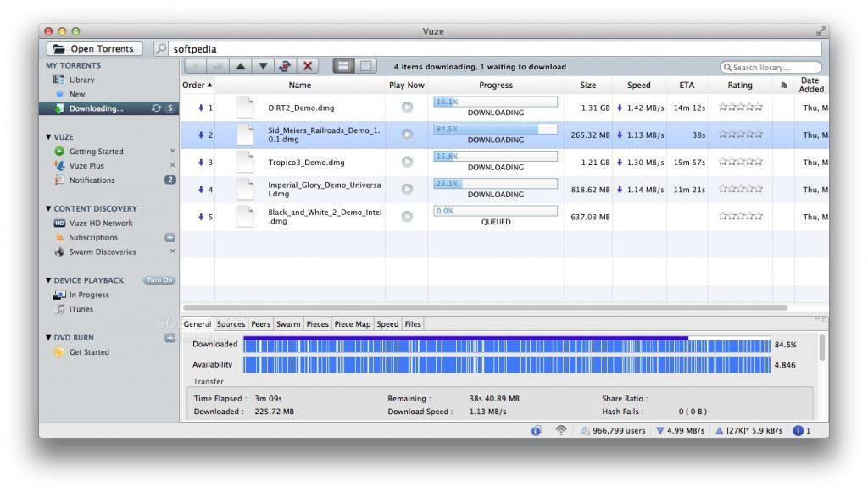This screenshot has width=868, height=492.
Task: Switch to the Piece Map tab
Action: pos(353,324)
